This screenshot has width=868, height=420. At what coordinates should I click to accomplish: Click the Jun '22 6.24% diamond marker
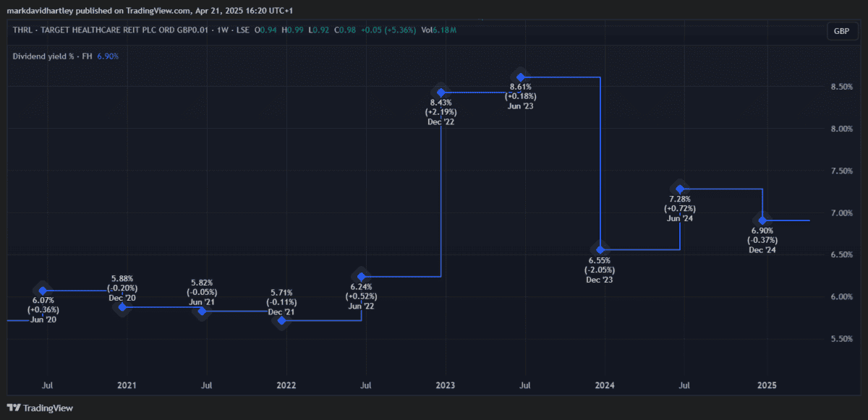(x=361, y=276)
